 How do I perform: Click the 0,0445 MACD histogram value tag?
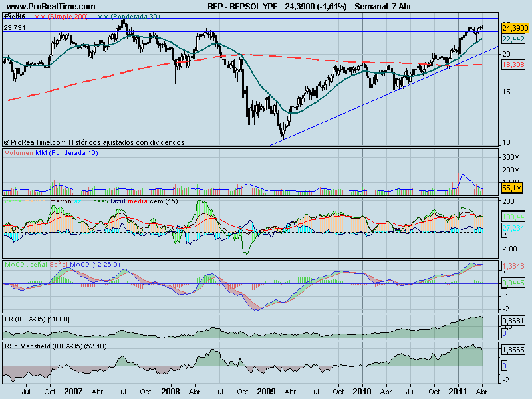click(x=513, y=282)
